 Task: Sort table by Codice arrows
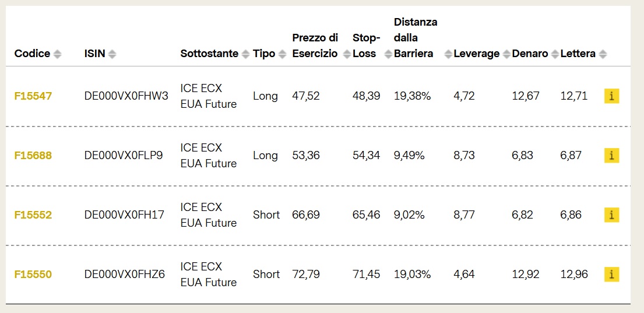pos(58,54)
